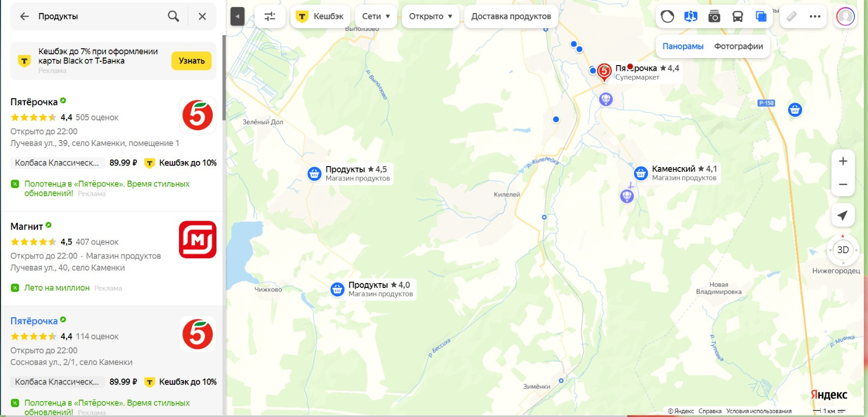Toggle the Доставка продуктов filter
The height and width of the screenshot is (417, 868).
511,16
